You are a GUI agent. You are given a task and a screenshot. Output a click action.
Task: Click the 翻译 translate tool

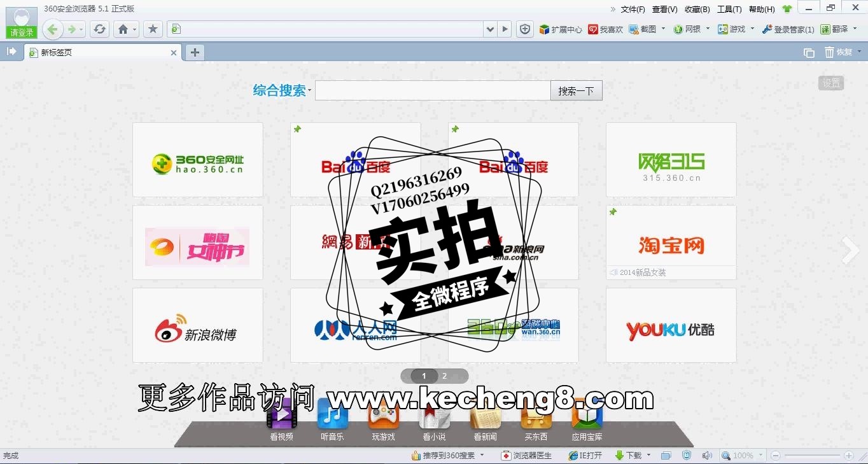[x=834, y=29]
